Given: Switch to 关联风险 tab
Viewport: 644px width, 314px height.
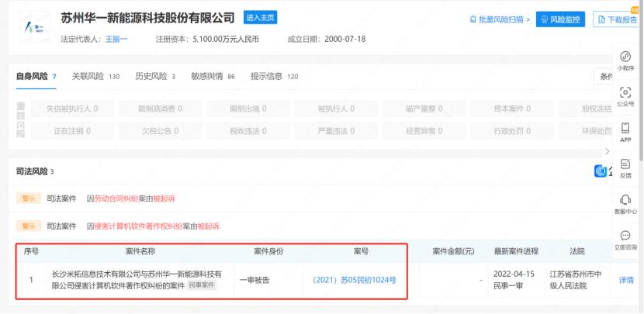Looking at the screenshot, I should [x=95, y=76].
